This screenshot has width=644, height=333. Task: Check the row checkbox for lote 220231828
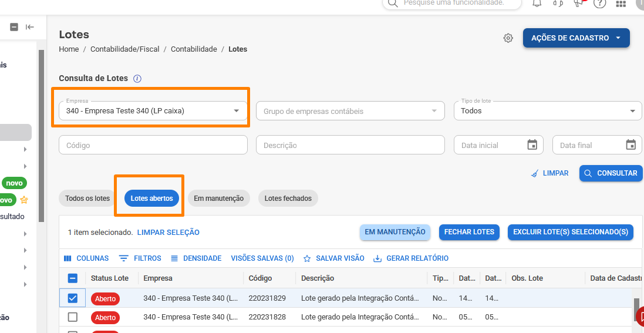pos(72,317)
